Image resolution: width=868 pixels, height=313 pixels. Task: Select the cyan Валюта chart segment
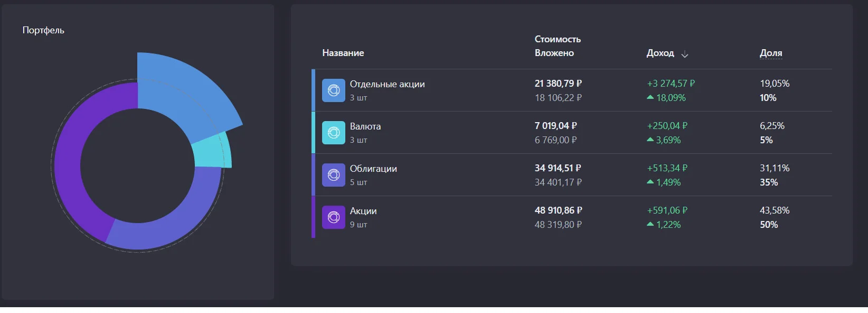click(x=212, y=151)
